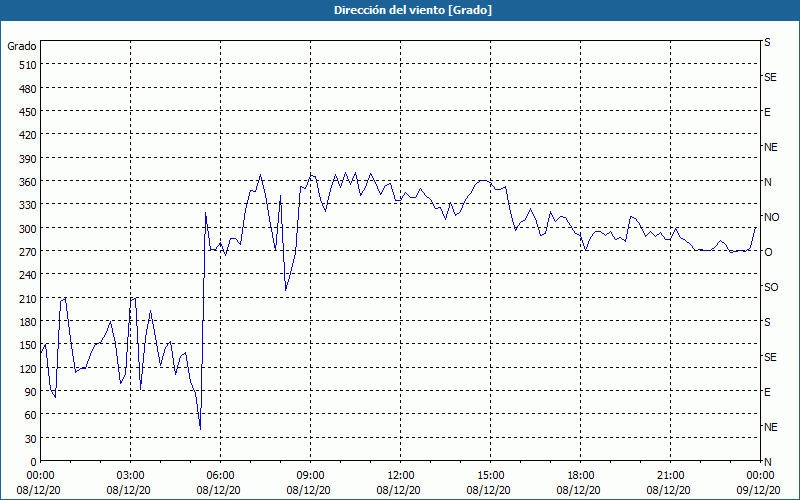This screenshot has height=500, width=800.
Task: Select the 90 degree axis label
Action: (31, 392)
